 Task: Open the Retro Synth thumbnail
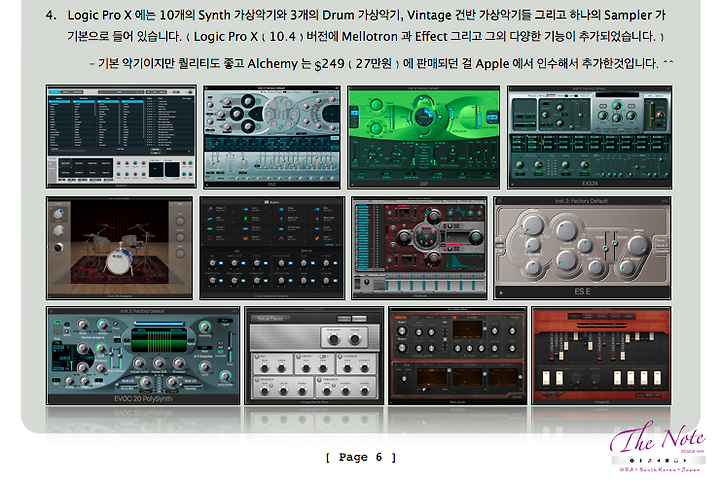pos(457,356)
